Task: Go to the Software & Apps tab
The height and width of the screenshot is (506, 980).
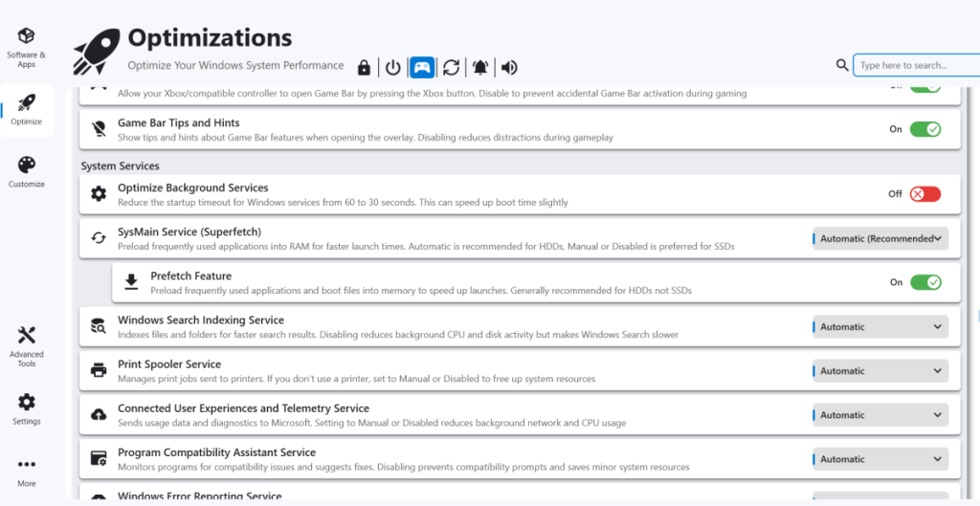Action: point(27,46)
